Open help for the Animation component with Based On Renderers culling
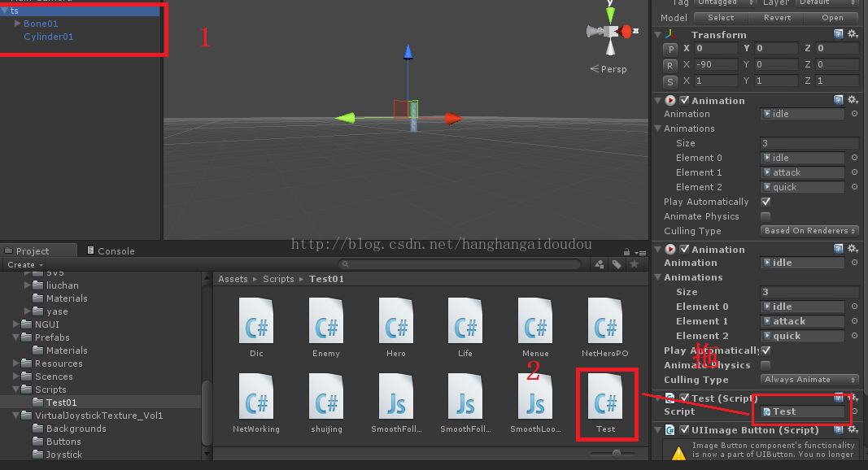The width and height of the screenshot is (868, 470). pyautogui.click(x=838, y=100)
